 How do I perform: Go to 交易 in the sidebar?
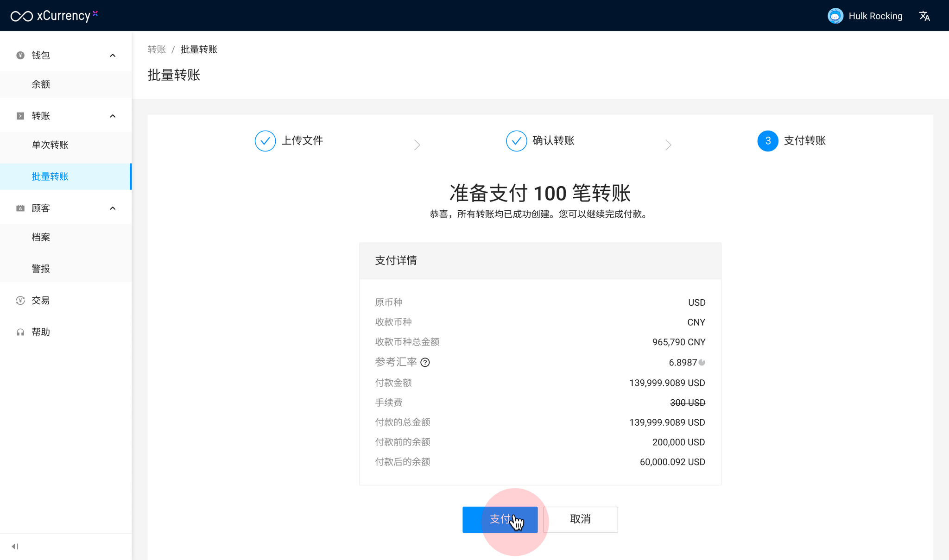pos(41,301)
